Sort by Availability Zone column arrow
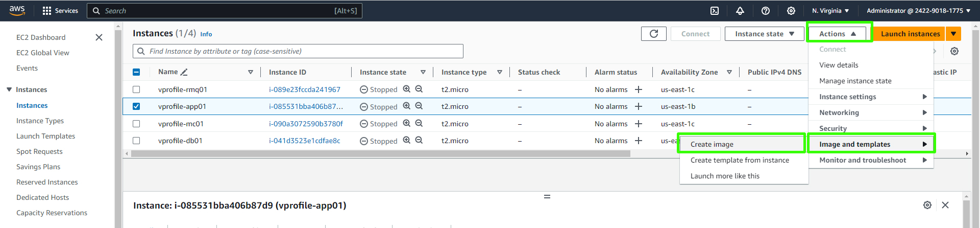 pyautogui.click(x=729, y=72)
